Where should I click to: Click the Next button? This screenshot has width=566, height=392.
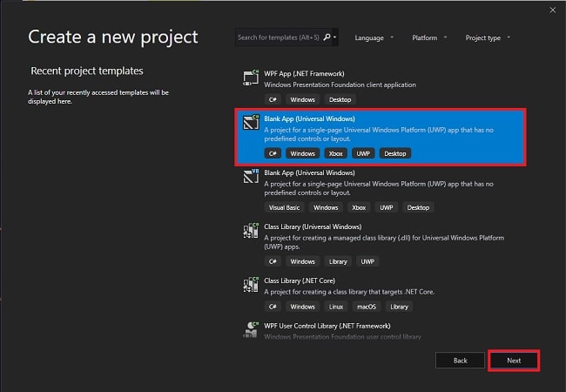[514, 361]
